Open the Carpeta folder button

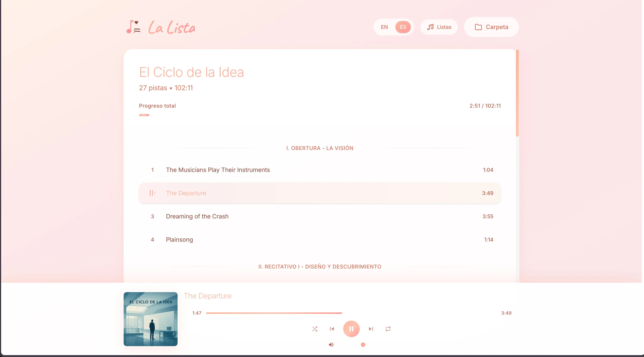click(x=491, y=27)
